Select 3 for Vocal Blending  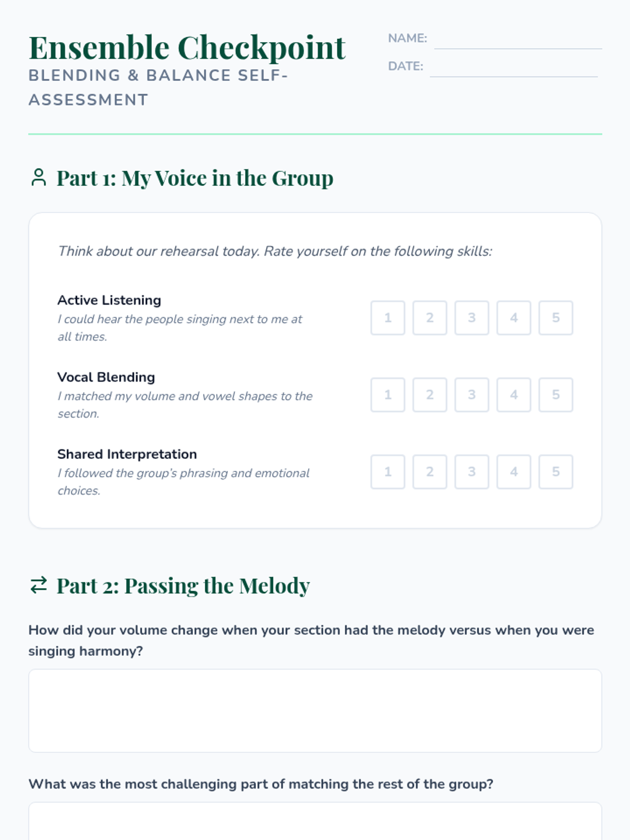click(x=471, y=395)
